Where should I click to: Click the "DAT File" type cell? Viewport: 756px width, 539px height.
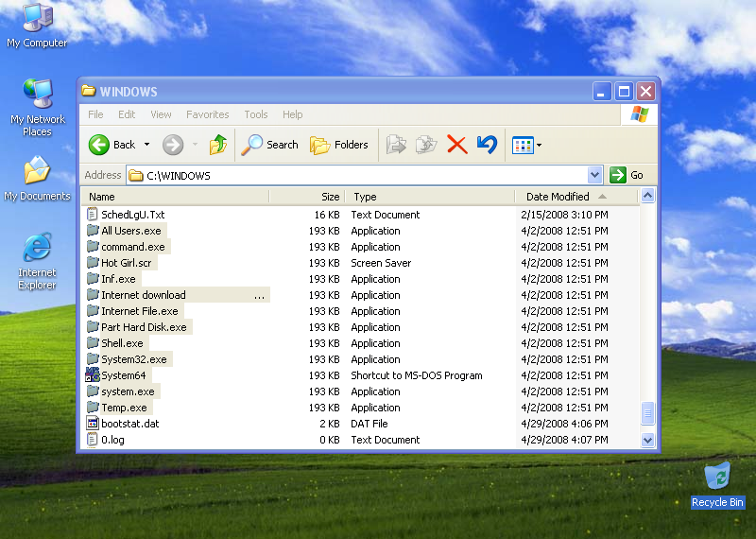pos(369,424)
